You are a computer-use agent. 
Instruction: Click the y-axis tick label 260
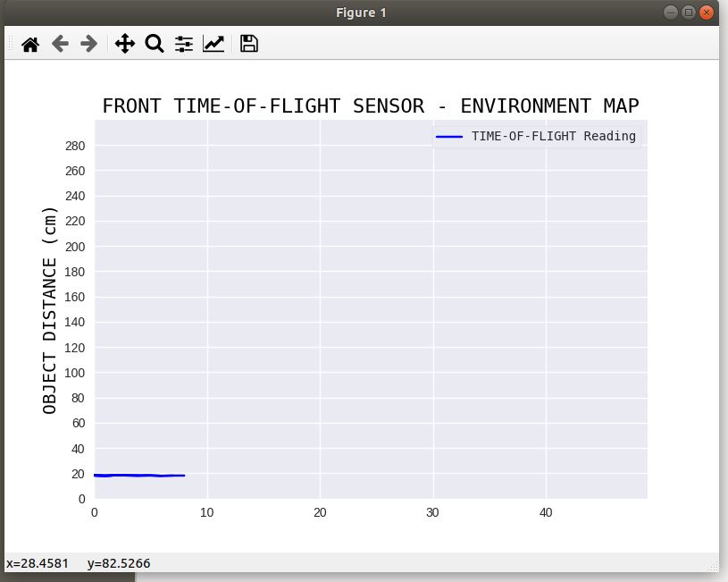tap(75, 171)
